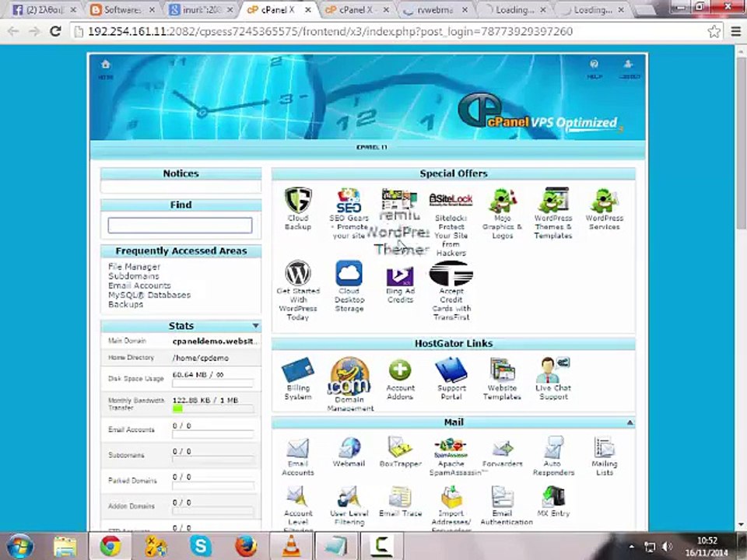Screen dimensions: 747x560
Task: Open Sitelock Protect Your Site icon
Action: pyautogui.click(x=451, y=200)
